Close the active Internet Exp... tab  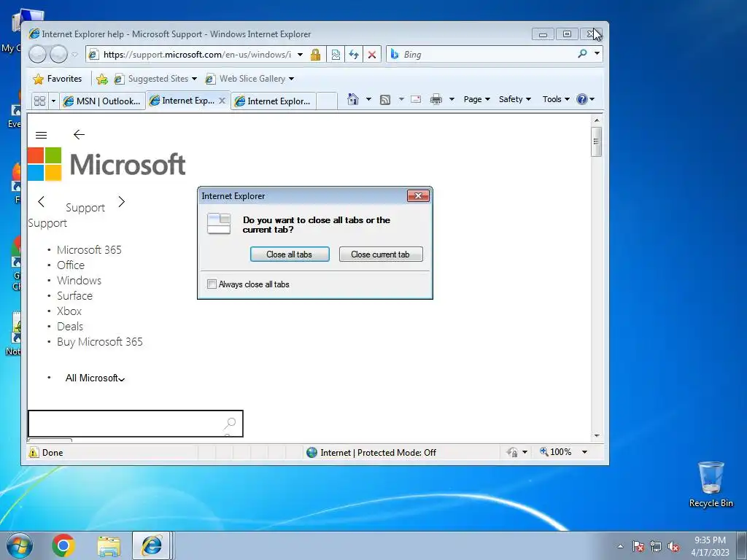coord(222,101)
